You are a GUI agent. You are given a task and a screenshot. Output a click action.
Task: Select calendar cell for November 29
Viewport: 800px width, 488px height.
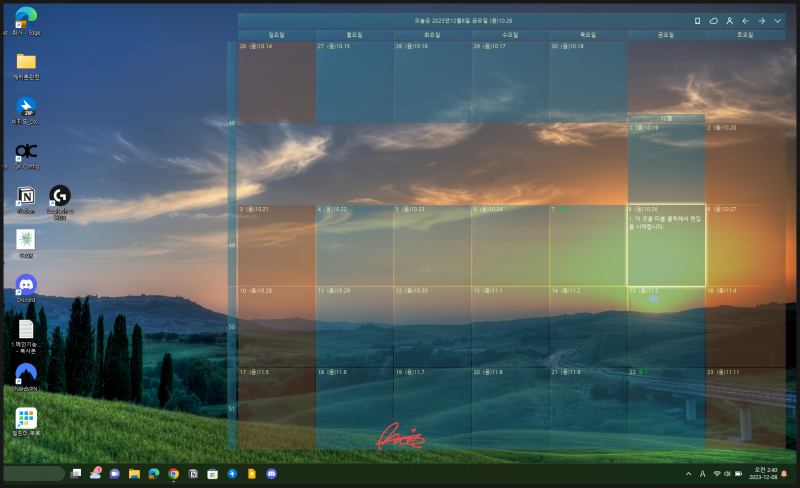point(510,82)
